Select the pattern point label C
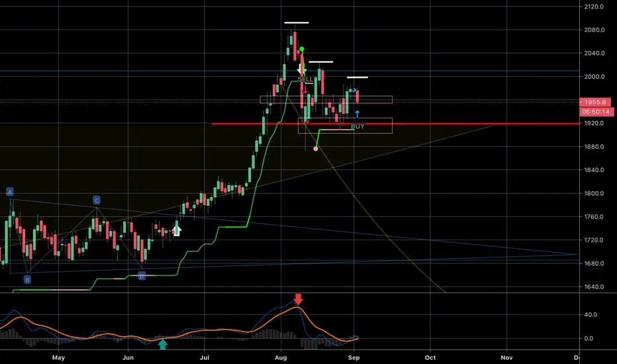617x364 pixels. click(x=97, y=201)
